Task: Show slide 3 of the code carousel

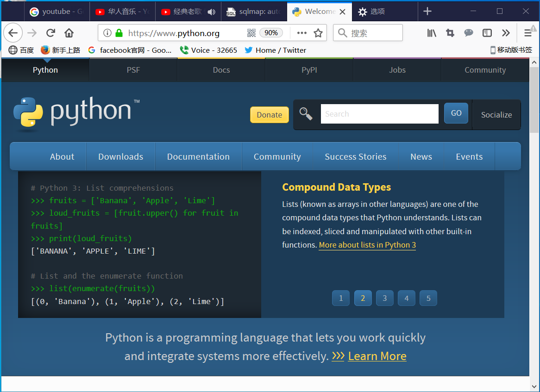Action: pos(385,298)
